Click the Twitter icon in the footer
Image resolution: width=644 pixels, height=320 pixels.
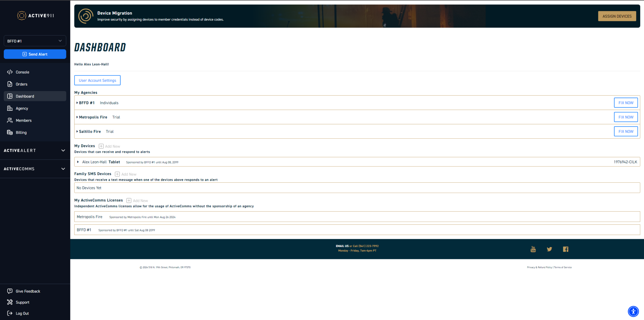549,249
